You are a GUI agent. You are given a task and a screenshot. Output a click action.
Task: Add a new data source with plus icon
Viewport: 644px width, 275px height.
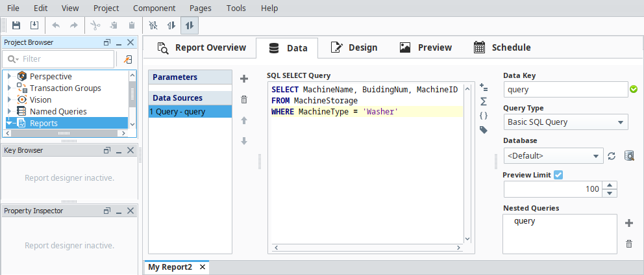coord(244,79)
